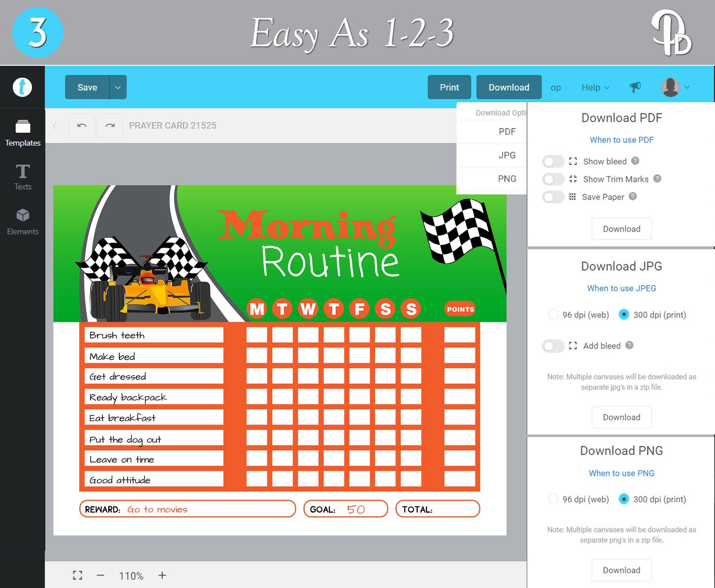
Task: Click the Show Trim Marks help icon
Action: (657, 178)
